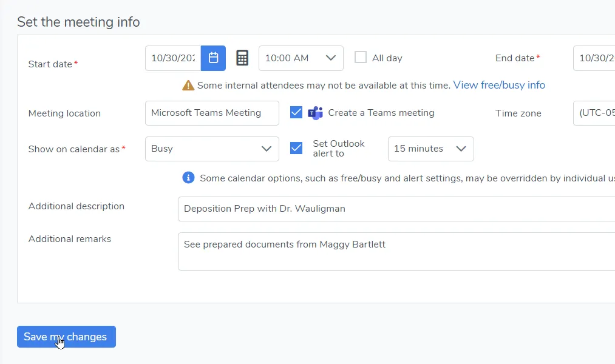This screenshot has height=364, width=615.
Task: Expand the Busy calendar status dropdown
Action: tap(211, 149)
